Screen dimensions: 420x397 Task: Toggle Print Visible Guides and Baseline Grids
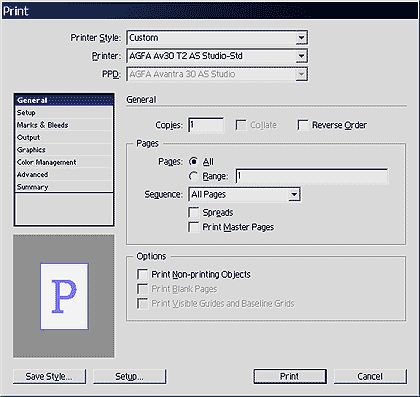tap(142, 304)
